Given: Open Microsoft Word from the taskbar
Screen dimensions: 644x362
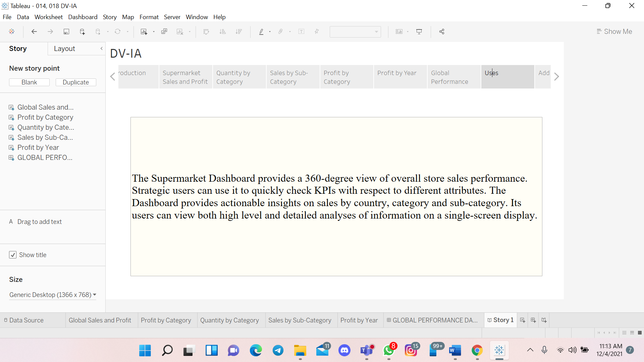Looking at the screenshot, I should click(455, 351).
